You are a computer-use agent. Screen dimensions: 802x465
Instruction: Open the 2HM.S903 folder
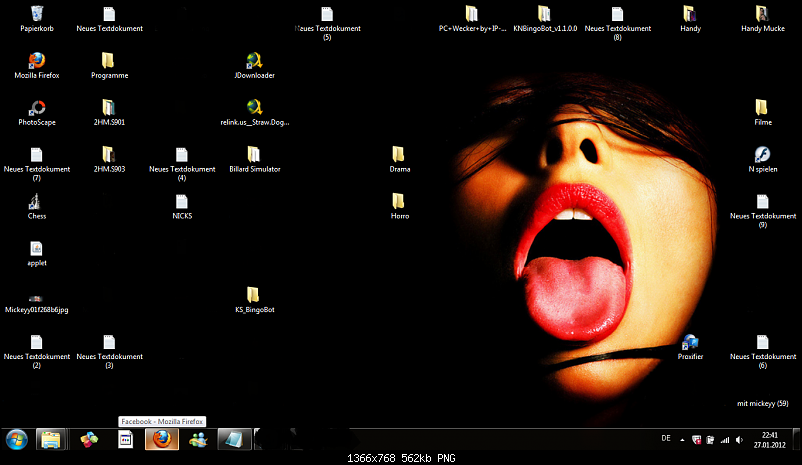(x=109, y=159)
